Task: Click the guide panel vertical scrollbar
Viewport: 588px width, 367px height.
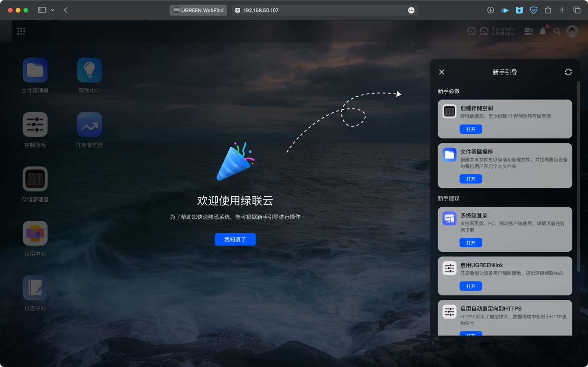Action: (578, 176)
